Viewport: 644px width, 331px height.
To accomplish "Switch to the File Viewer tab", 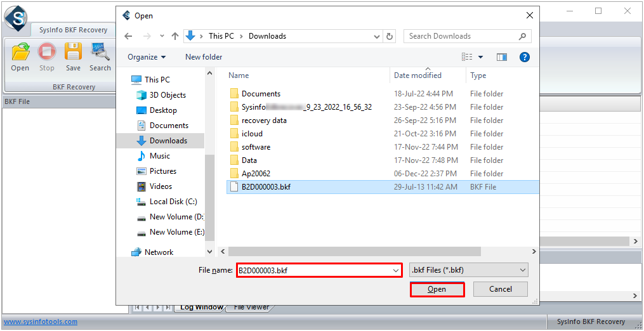I will pyautogui.click(x=251, y=307).
